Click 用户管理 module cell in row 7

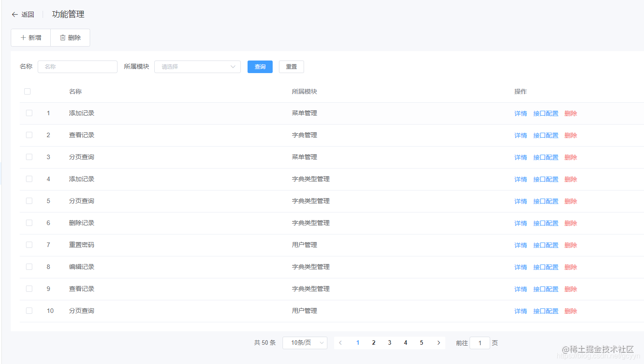pyautogui.click(x=305, y=245)
